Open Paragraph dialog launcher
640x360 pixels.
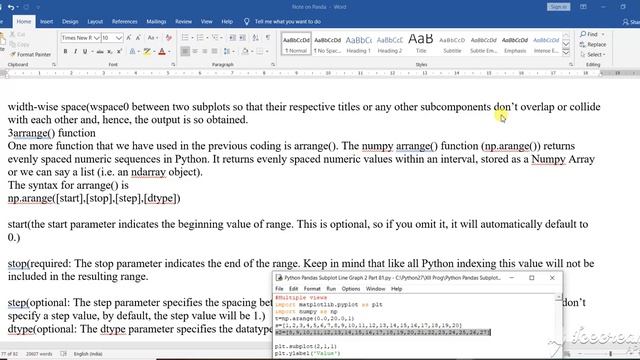273,65
